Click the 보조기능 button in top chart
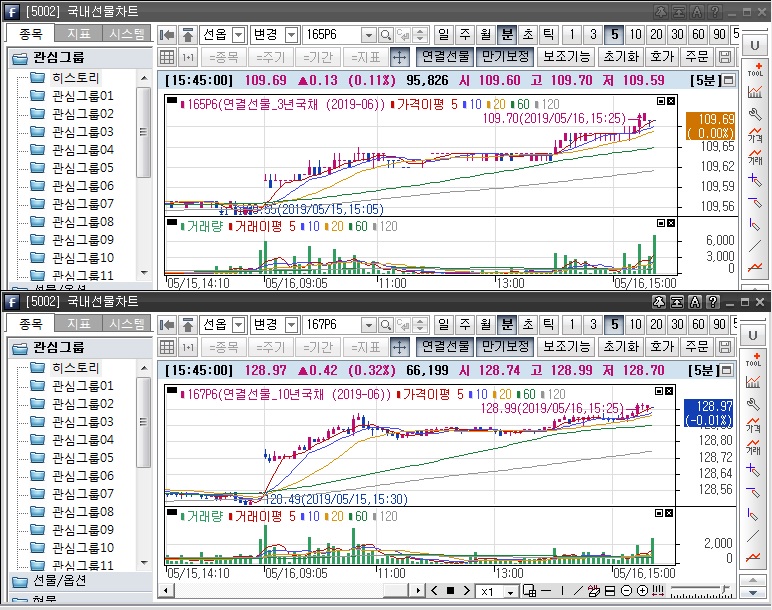 (x=567, y=57)
